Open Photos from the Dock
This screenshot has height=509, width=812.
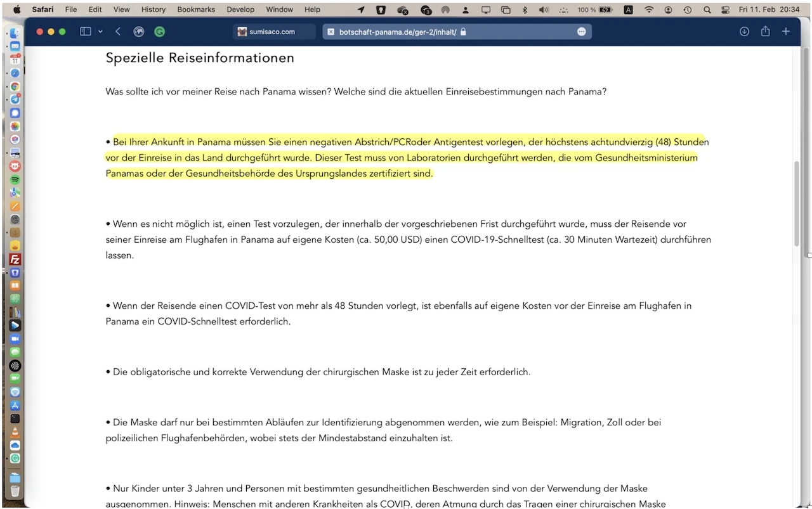pos(15,126)
